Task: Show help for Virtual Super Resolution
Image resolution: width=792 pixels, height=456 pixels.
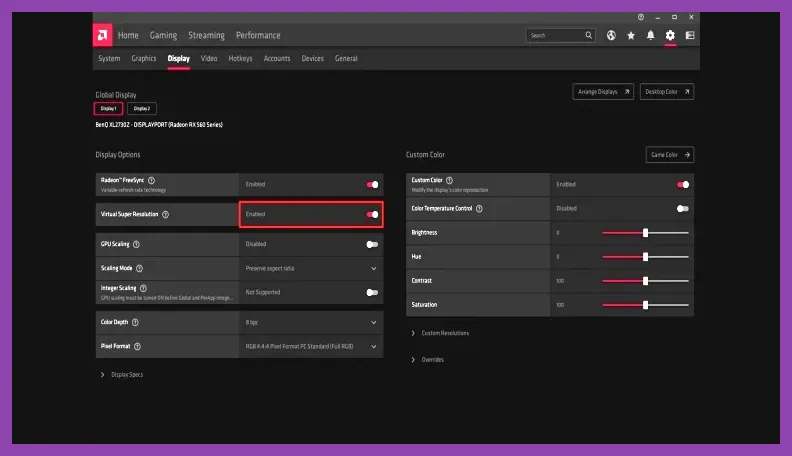Action: pyautogui.click(x=165, y=215)
